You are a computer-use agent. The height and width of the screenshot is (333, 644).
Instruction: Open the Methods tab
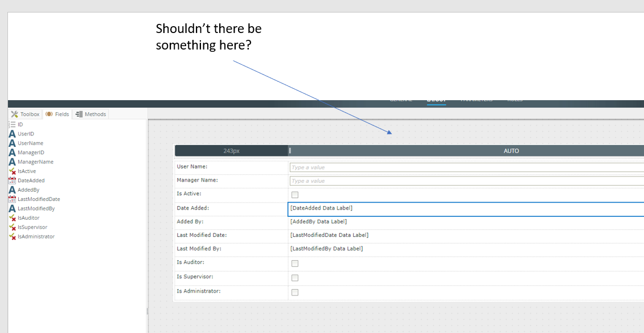[x=91, y=114]
